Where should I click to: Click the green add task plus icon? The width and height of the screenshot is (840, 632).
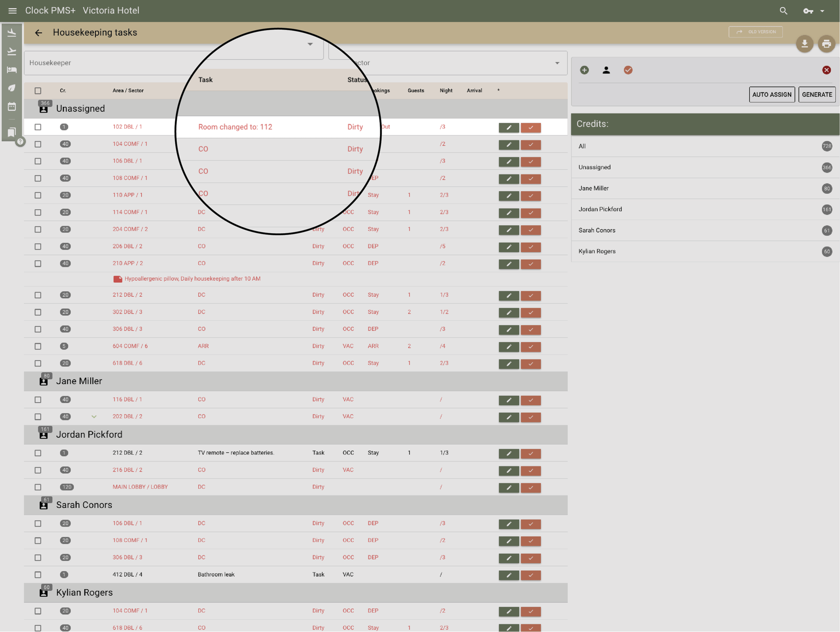[x=584, y=70]
